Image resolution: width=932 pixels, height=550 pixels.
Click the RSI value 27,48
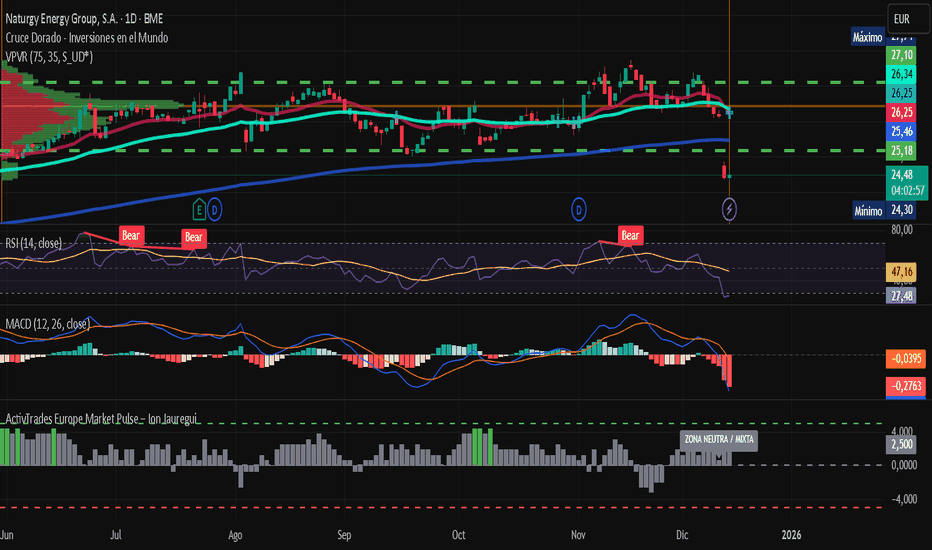[901, 296]
